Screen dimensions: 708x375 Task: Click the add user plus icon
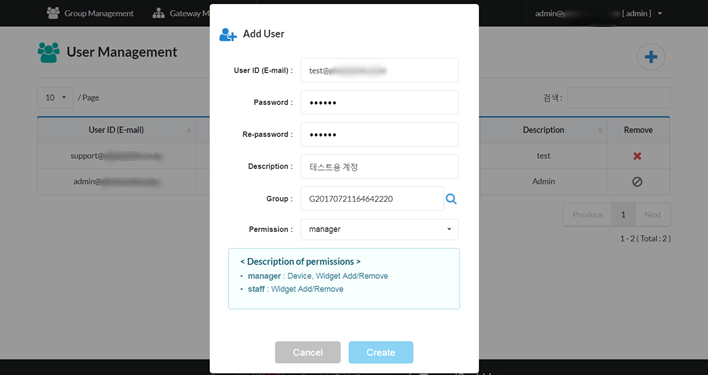tap(651, 57)
